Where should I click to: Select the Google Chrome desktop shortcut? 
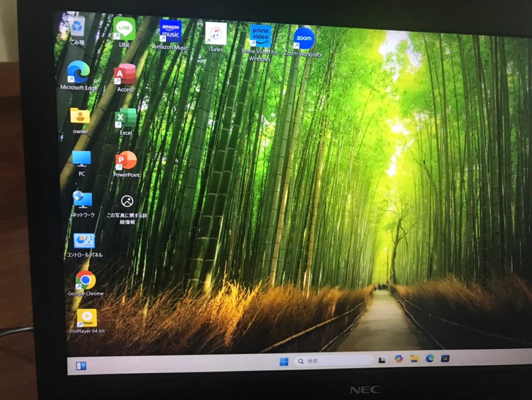pos(85,280)
